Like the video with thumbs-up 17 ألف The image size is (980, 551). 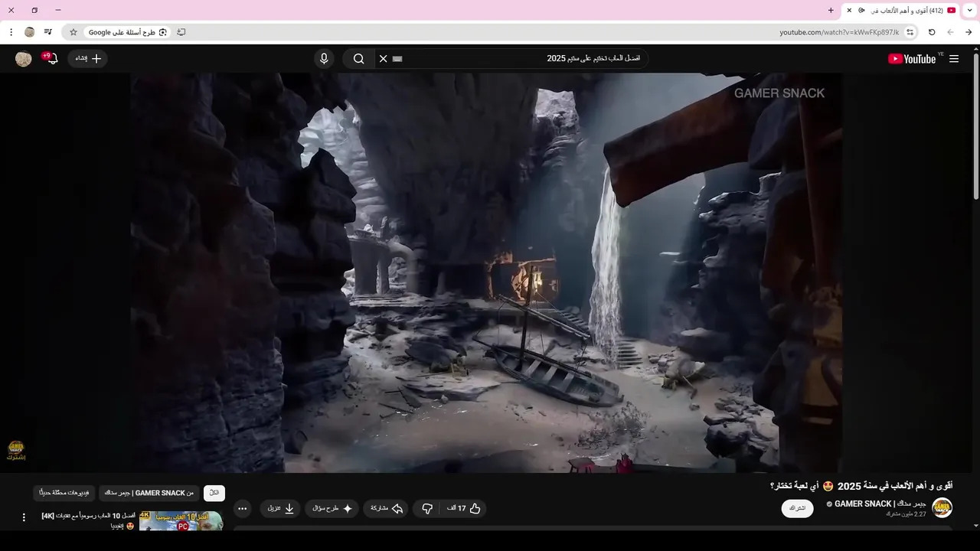point(464,508)
